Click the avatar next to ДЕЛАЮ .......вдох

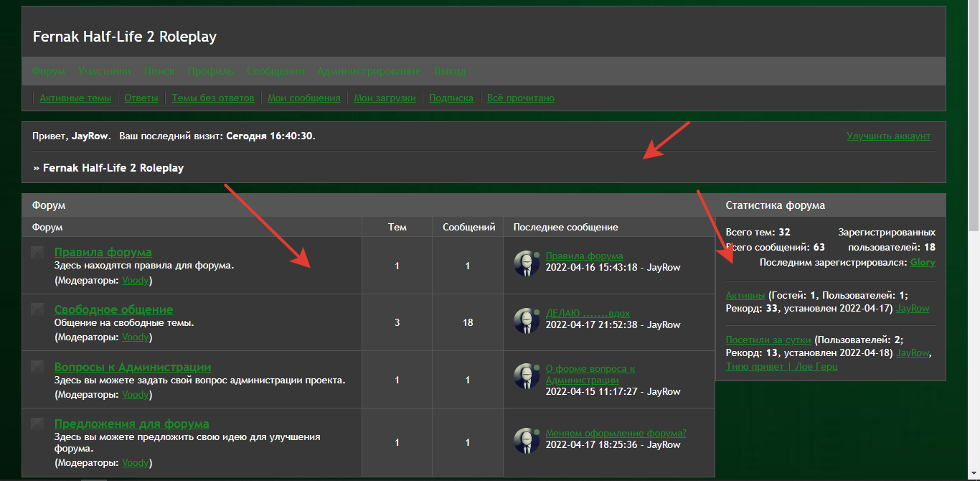pyautogui.click(x=527, y=321)
